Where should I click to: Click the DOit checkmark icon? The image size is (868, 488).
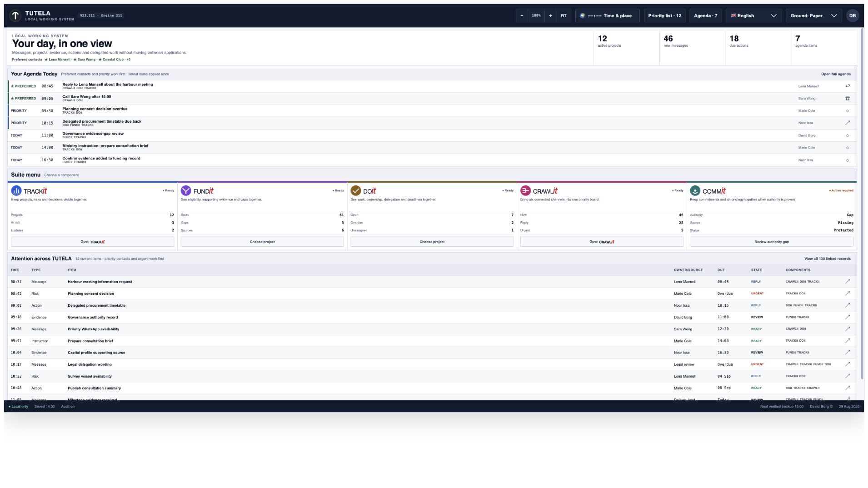(x=356, y=191)
